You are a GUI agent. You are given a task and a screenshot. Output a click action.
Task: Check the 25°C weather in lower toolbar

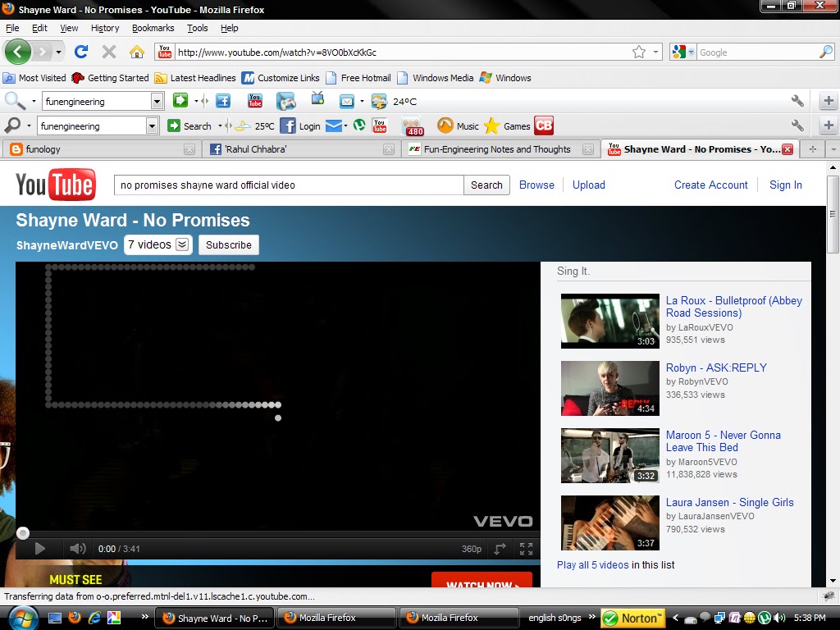click(x=254, y=126)
